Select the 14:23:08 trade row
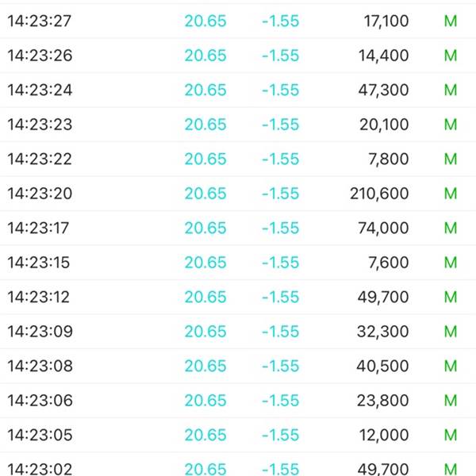476x476 pixels. click(238, 366)
